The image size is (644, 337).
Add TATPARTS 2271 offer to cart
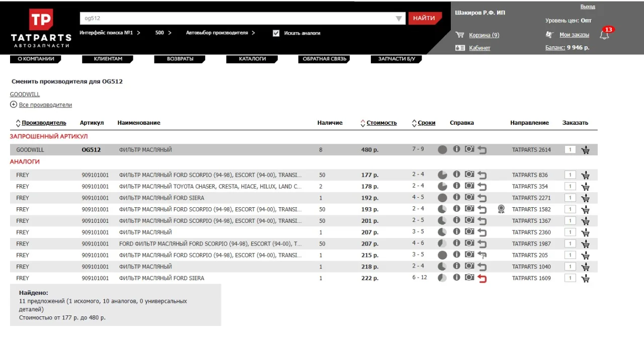point(585,198)
